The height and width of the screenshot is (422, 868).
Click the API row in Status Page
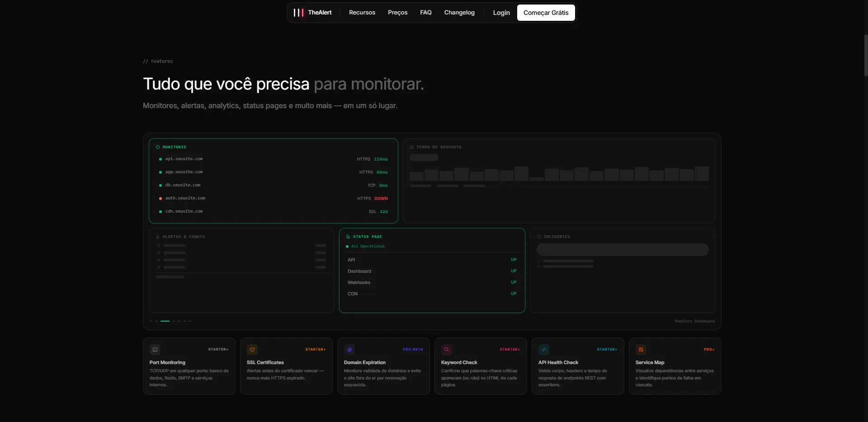(432, 260)
